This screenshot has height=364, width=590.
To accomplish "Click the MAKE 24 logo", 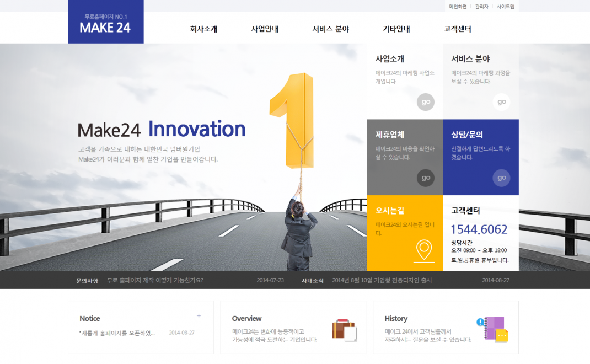I will [x=105, y=23].
